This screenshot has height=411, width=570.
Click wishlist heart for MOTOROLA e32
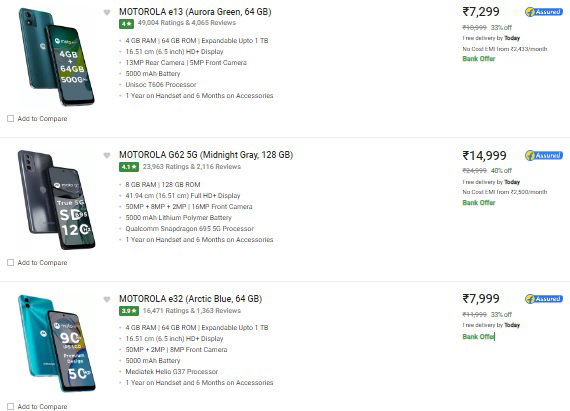point(107,299)
